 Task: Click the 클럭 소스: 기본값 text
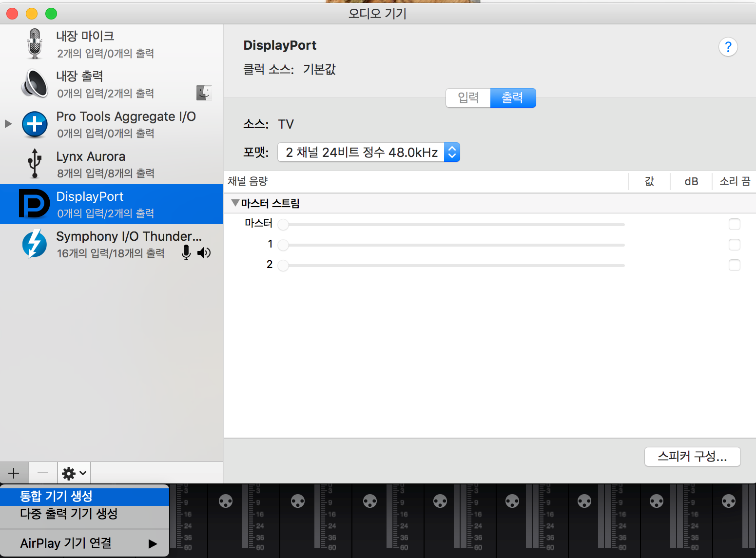tap(290, 69)
